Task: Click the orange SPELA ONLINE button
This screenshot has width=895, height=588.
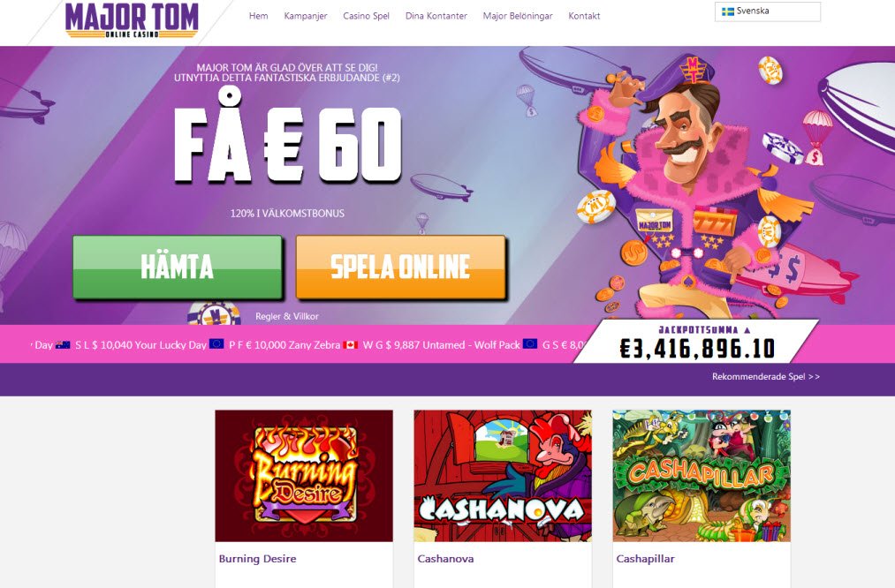Action: 401,267
